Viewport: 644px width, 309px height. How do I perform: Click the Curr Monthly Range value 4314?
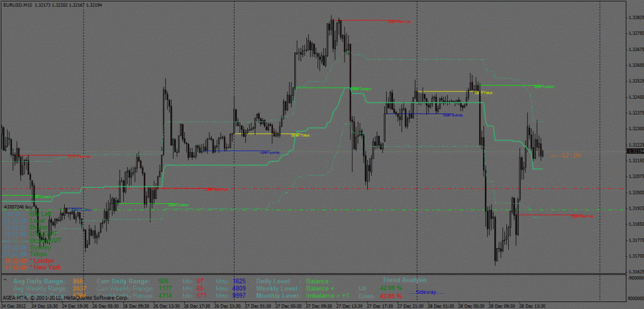pos(165,295)
